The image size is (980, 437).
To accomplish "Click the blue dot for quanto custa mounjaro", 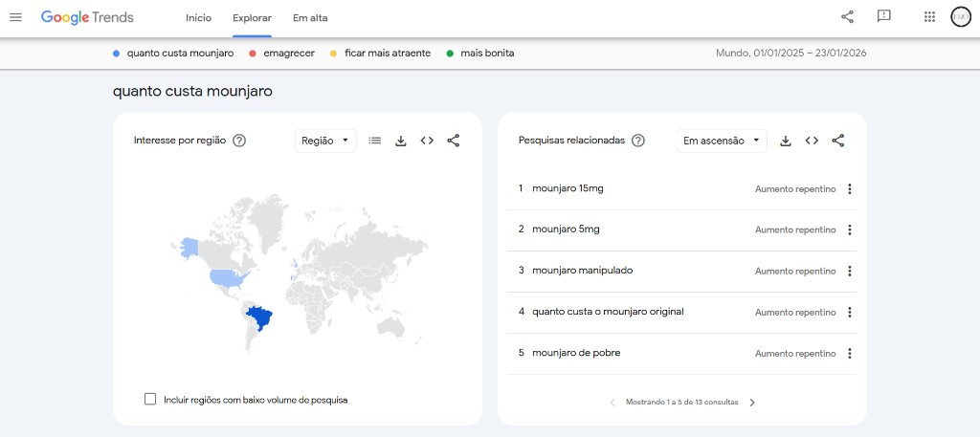I will pyautogui.click(x=117, y=54).
